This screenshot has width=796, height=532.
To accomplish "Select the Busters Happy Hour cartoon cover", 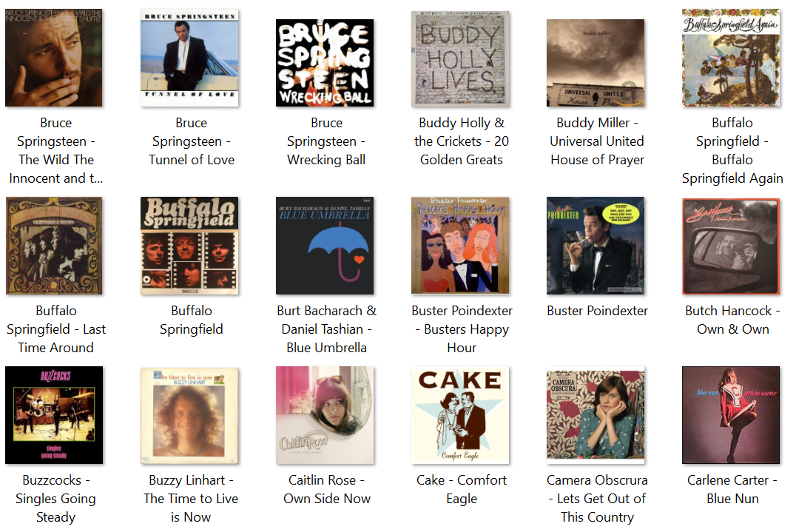I will point(460,246).
